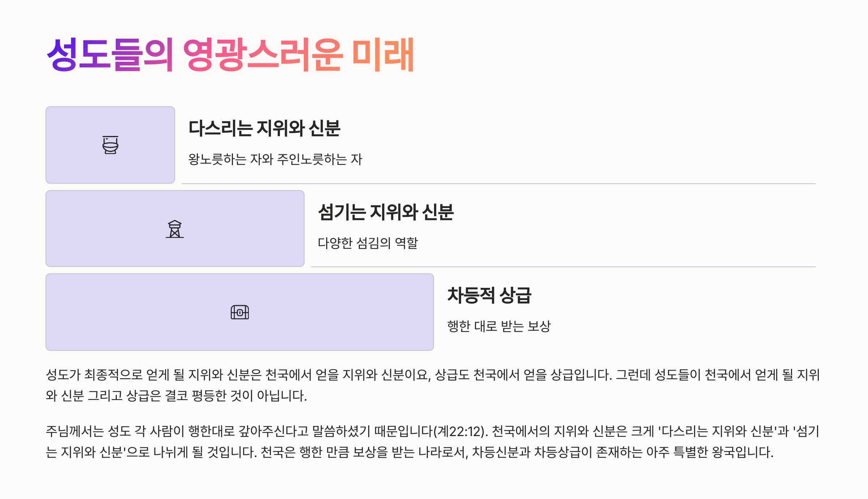Image resolution: width=868 pixels, height=499 pixels.
Task: Select the heading '다스리는 지위와 신분'
Action: pos(264,128)
